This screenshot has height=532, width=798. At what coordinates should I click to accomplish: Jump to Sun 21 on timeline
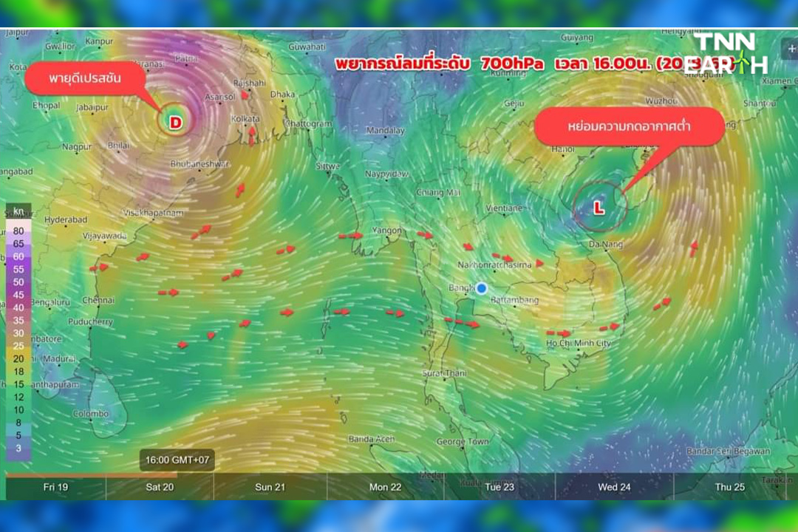(x=270, y=487)
